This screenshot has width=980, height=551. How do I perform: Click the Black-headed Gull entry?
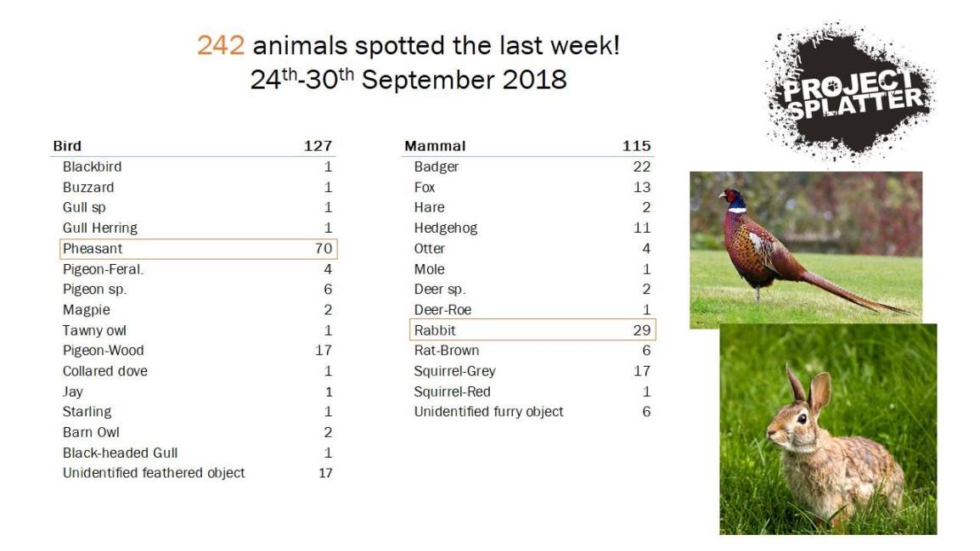click(120, 453)
